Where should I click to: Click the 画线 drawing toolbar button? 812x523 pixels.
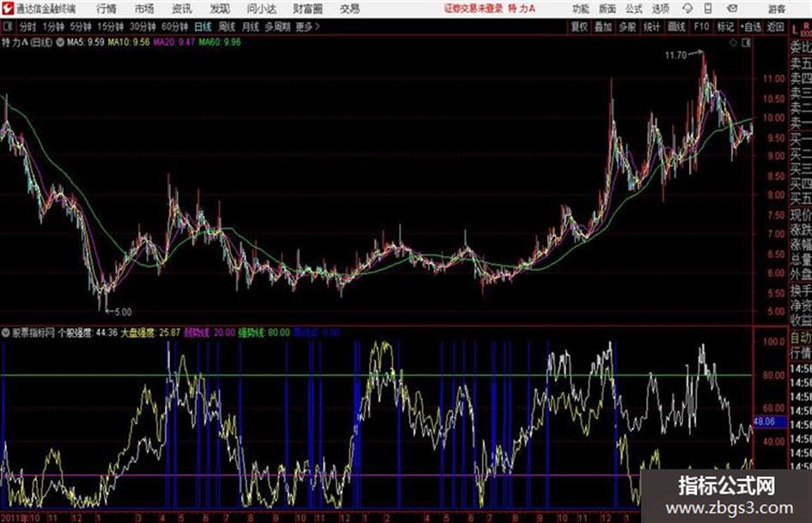pos(676,27)
